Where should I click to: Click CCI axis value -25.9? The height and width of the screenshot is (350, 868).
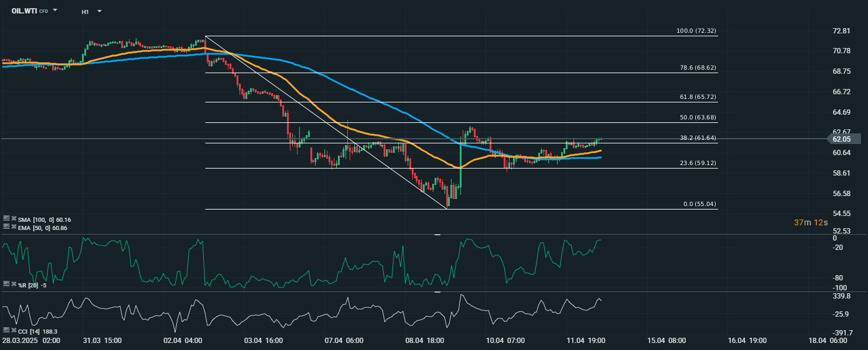pos(840,315)
